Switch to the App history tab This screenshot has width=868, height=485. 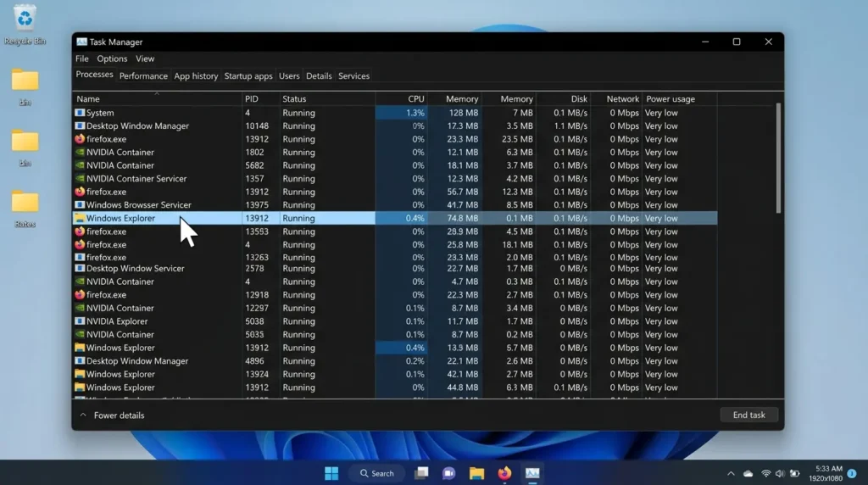pos(196,76)
